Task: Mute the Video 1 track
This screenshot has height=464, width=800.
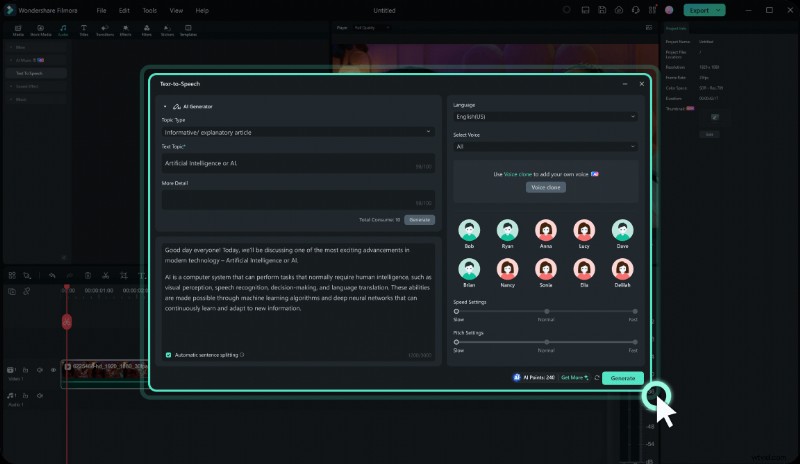Action: [40, 369]
